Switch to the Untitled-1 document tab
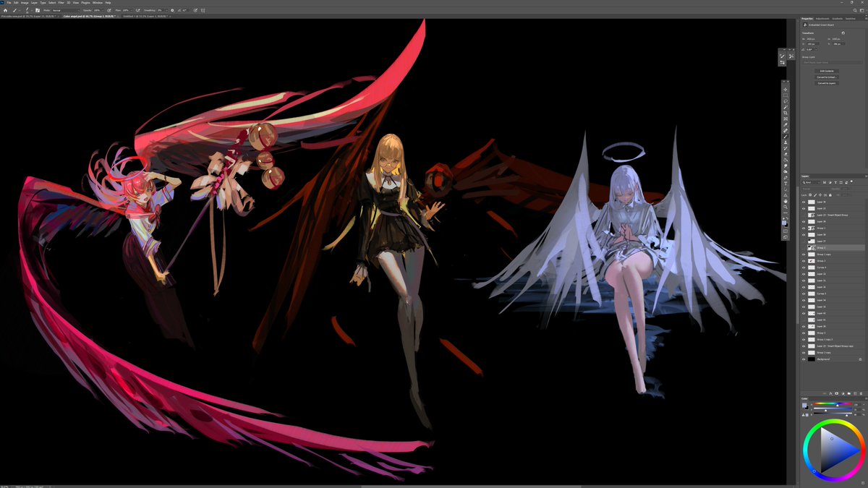The width and height of the screenshot is (868, 488). click(146, 16)
